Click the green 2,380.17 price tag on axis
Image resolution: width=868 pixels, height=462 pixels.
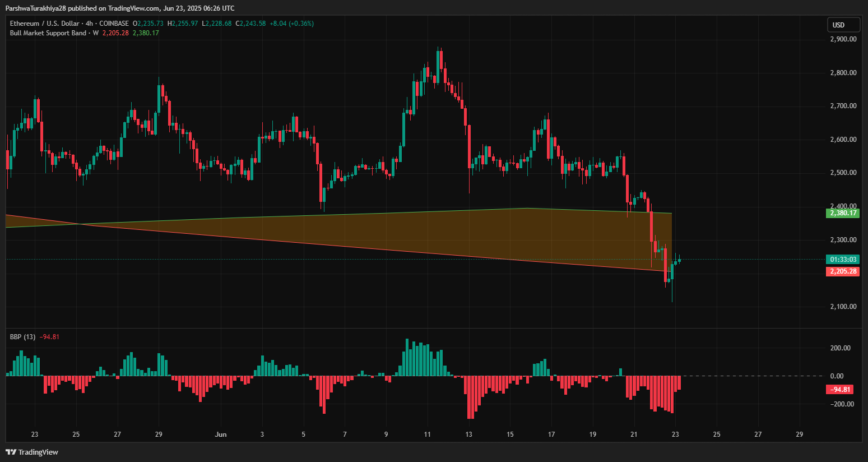pyautogui.click(x=842, y=213)
